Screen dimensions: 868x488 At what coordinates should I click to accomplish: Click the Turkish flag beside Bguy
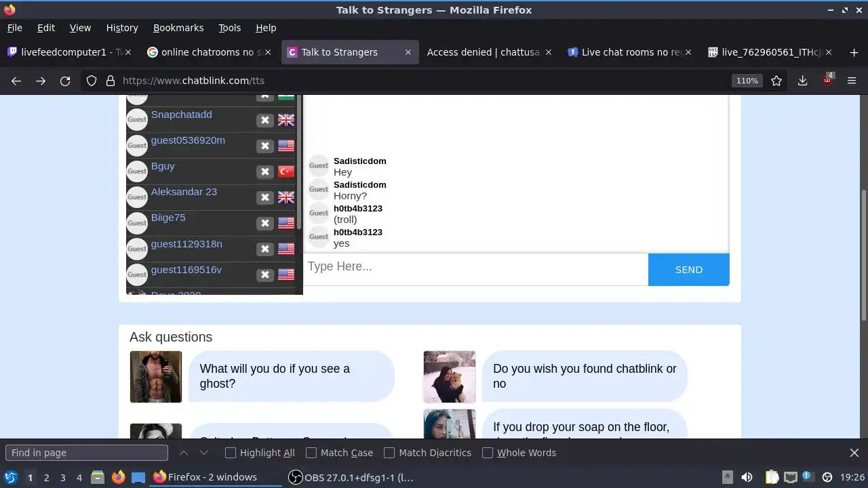tap(286, 171)
